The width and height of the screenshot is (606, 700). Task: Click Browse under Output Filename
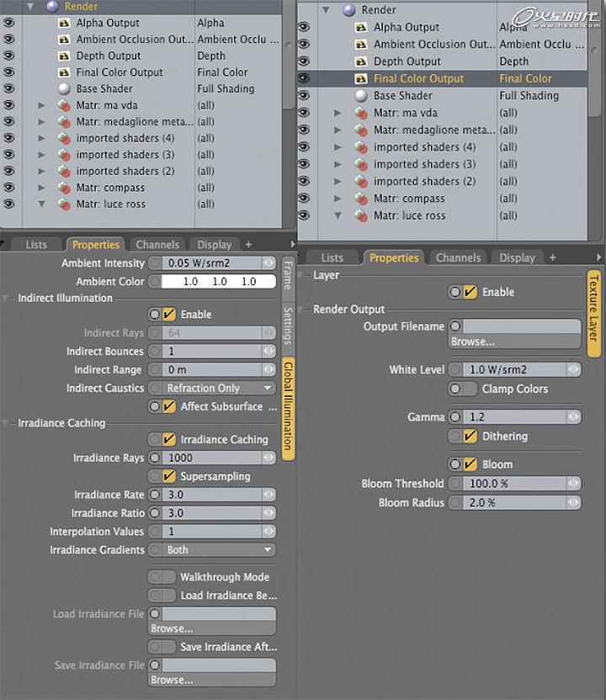(514, 342)
